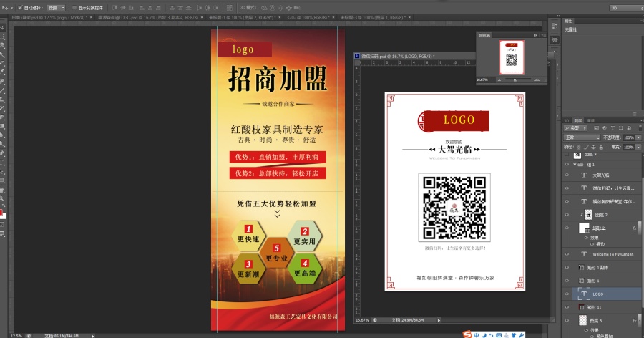Image resolution: width=644 pixels, height=338 pixels.
Task: Click lock transparent pixels icon
Action: pyautogui.click(x=578, y=148)
